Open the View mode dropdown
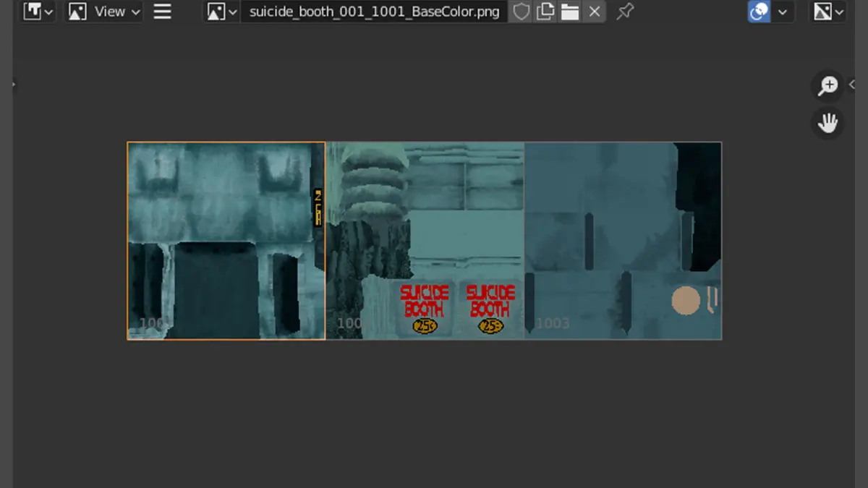The height and width of the screenshot is (488, 868). [x=104, y=12]
